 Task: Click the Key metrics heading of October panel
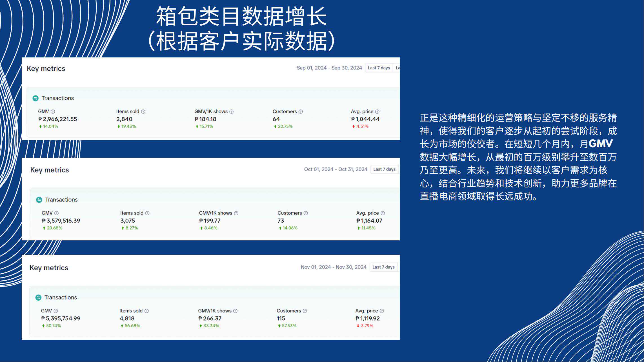point(50,170)
